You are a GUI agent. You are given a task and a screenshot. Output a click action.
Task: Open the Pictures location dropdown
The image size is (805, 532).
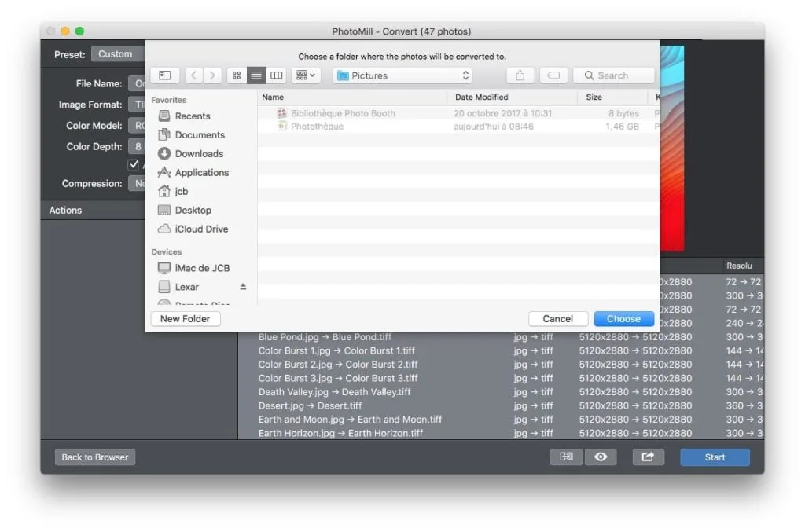[x=402, y=75]
